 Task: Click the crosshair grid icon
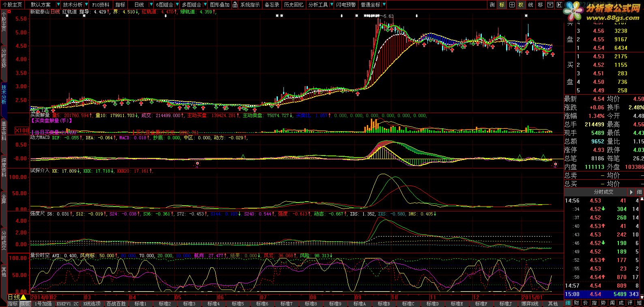point(512,5)
